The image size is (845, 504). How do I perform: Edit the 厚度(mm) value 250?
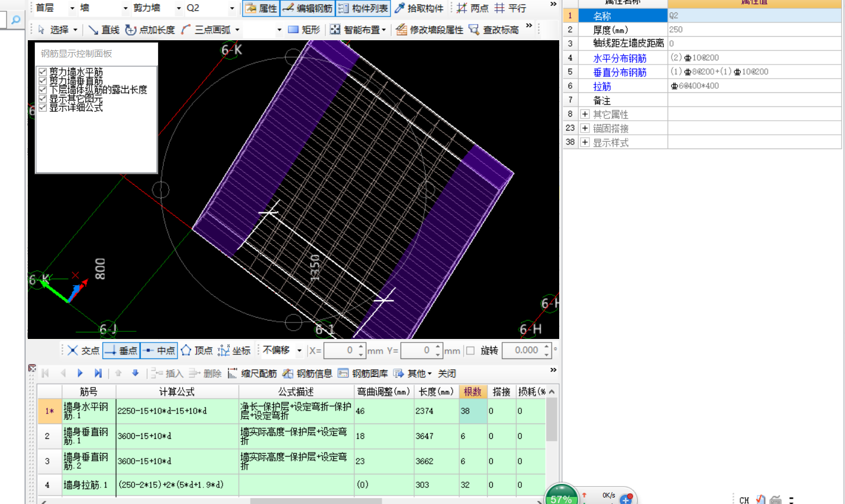point(754,30)
